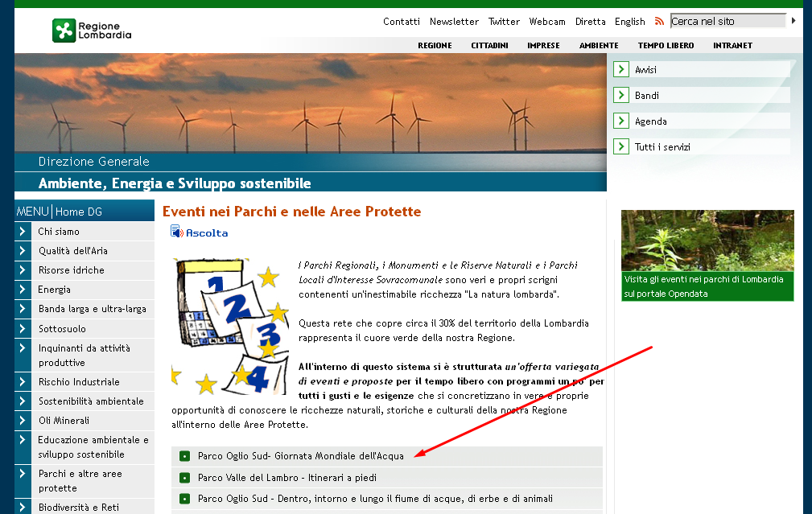Viewport: 812px width, 514px height.
Task: Open the Opendata portal caption link
Action: pos(703,286)
